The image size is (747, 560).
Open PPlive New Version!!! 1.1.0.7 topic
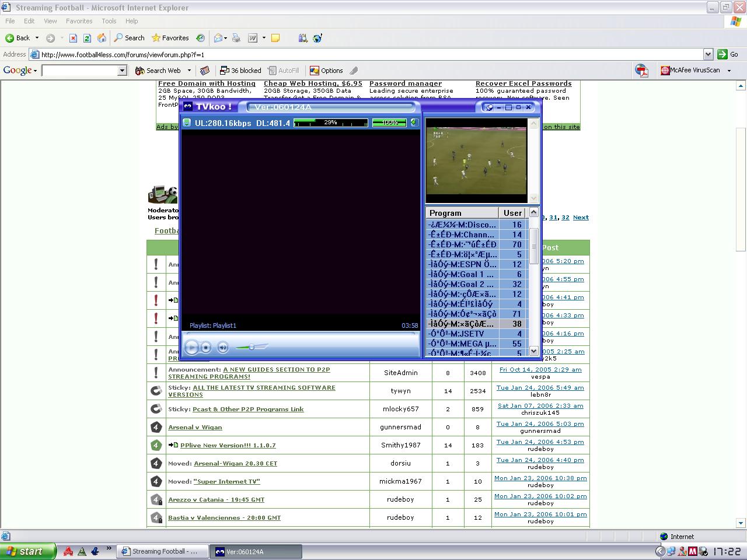[228, 445]
